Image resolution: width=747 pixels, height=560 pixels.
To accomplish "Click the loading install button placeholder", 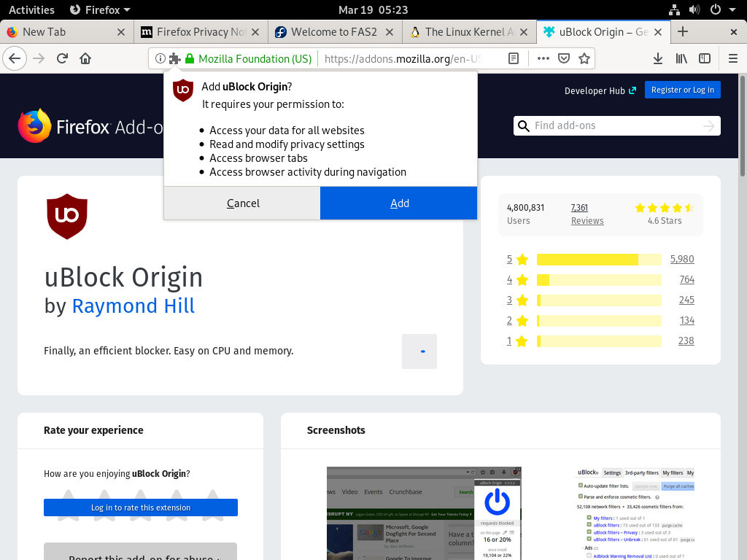I will (x=419, y=351).
